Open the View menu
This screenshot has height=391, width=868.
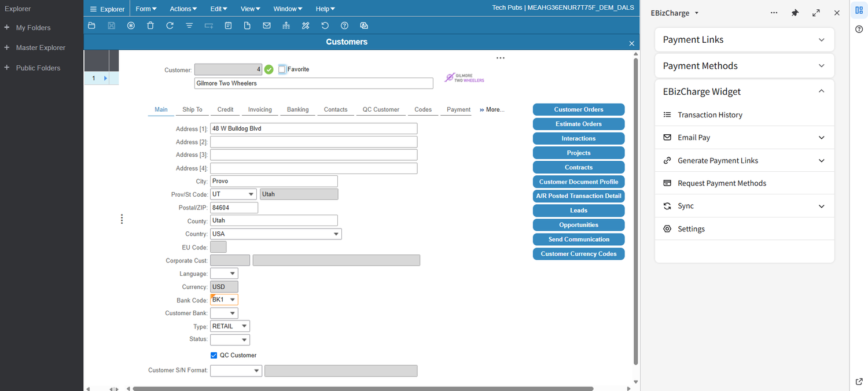[x=251, y=9]
